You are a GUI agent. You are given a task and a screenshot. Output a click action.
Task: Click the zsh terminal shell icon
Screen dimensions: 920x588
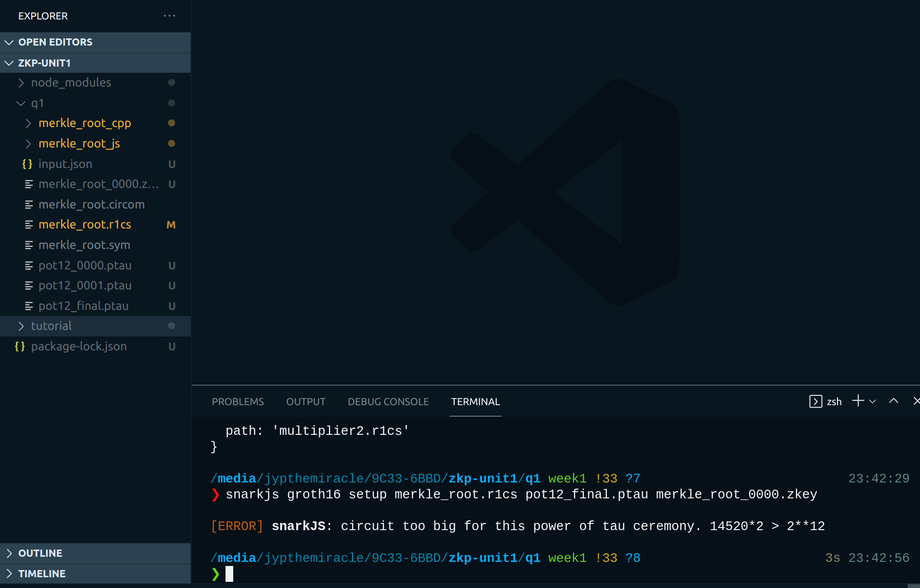(x=816, y=402)
